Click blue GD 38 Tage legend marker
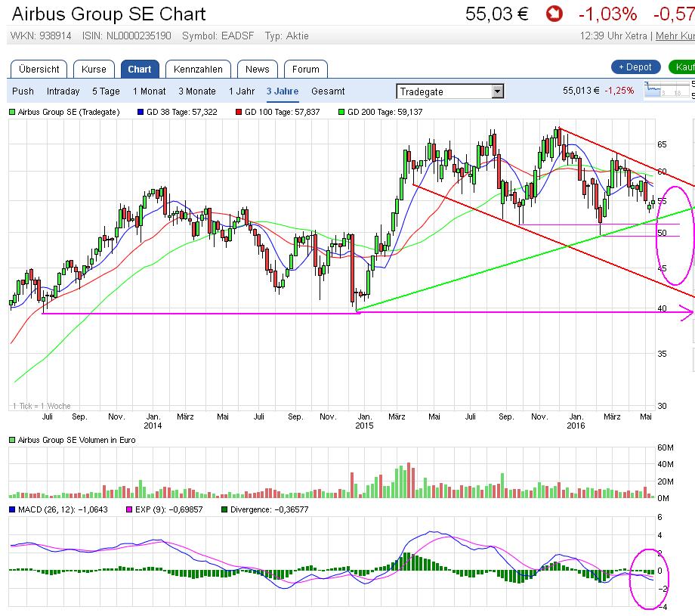This screenshot has width=695, height=616. pos(141,112)
